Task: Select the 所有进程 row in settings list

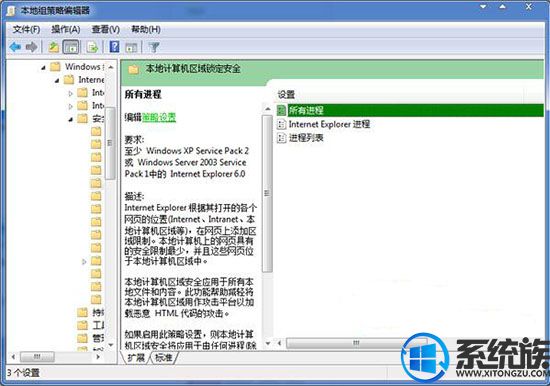Action: click(x=410, y=111)
